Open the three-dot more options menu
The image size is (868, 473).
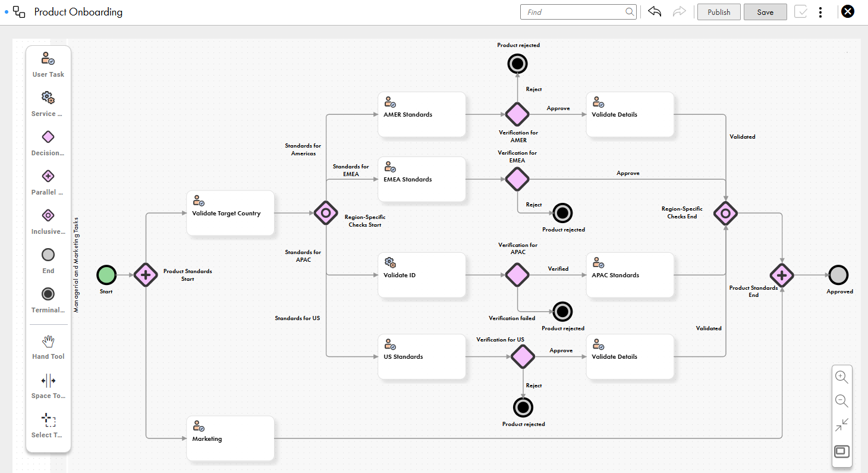pyautogui.click(x=820, y=12)
